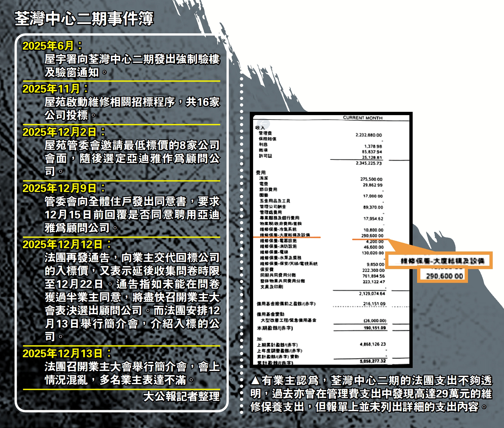
Task: Click the 大型改善工程/緊急備用基金 row label
Action: click(x=288, y=320)
